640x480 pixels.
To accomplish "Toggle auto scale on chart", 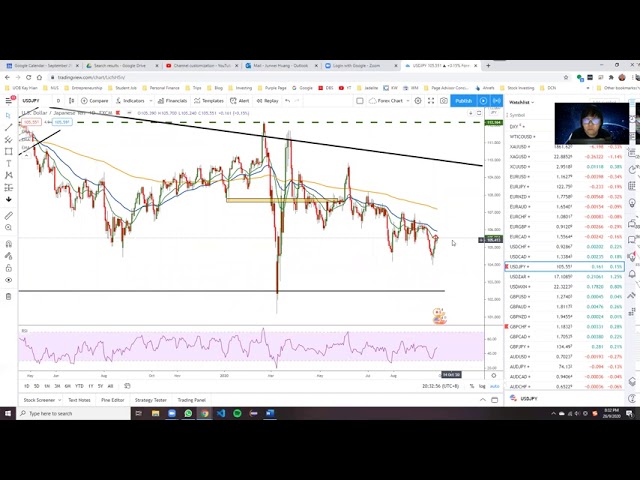I will (493, 386).
